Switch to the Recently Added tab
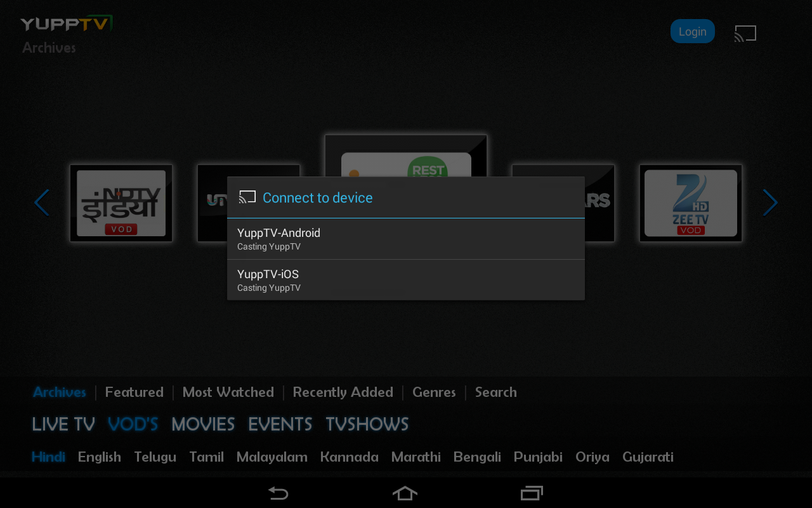This screenshot has width=812, height=508. pyautogui.click(x=343, y=392)
